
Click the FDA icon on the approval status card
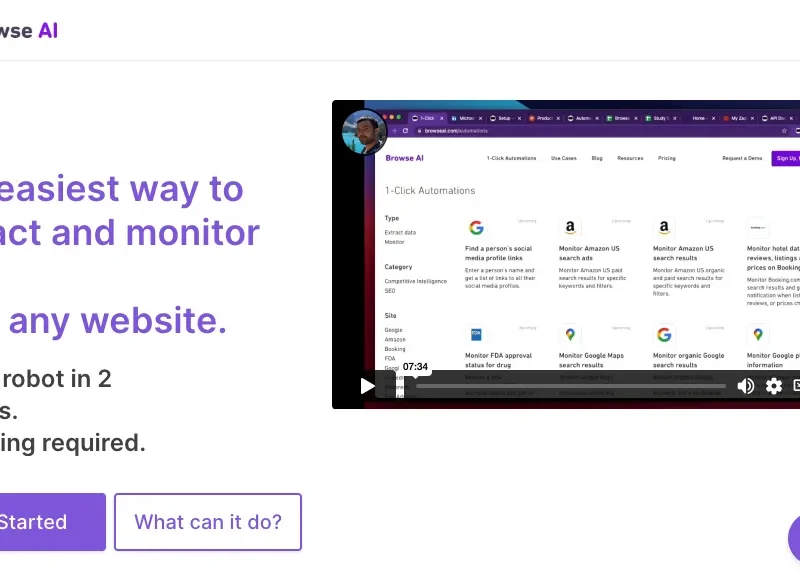tap(476, 334)
